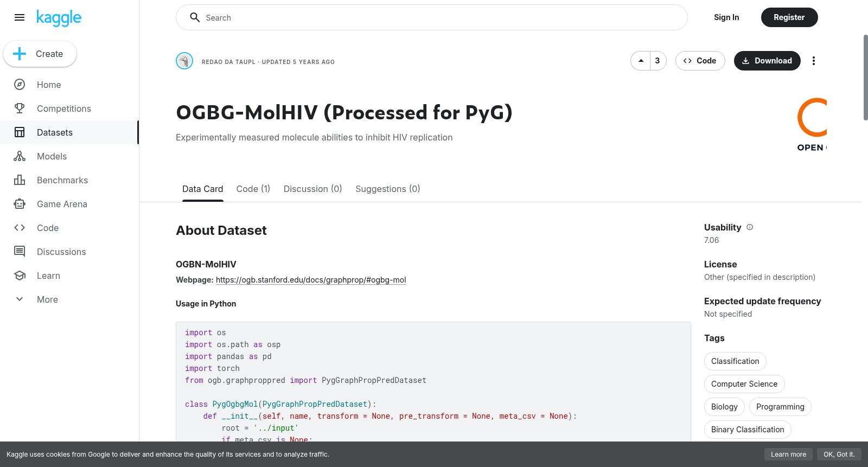The height and width of the screenshot is (467, 868).
Task: Accept cookies with OK, Got it
Action: click(x=839, y=455)
